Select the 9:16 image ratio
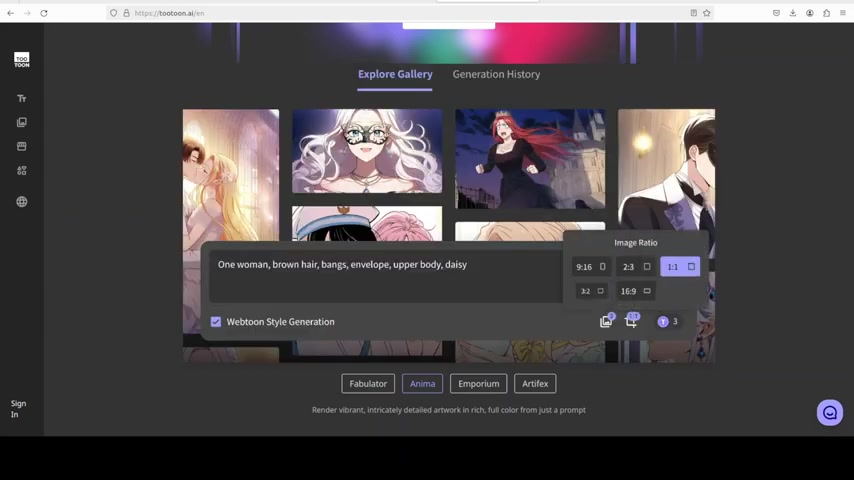854x480 pixels. [590, 267]
